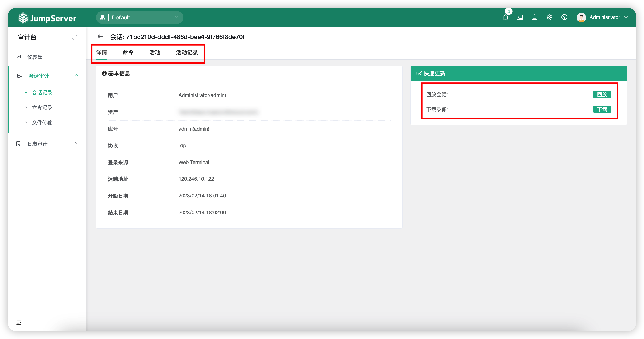
Task: Click the protocol value rdp
Action: click(x=182, y=146)
